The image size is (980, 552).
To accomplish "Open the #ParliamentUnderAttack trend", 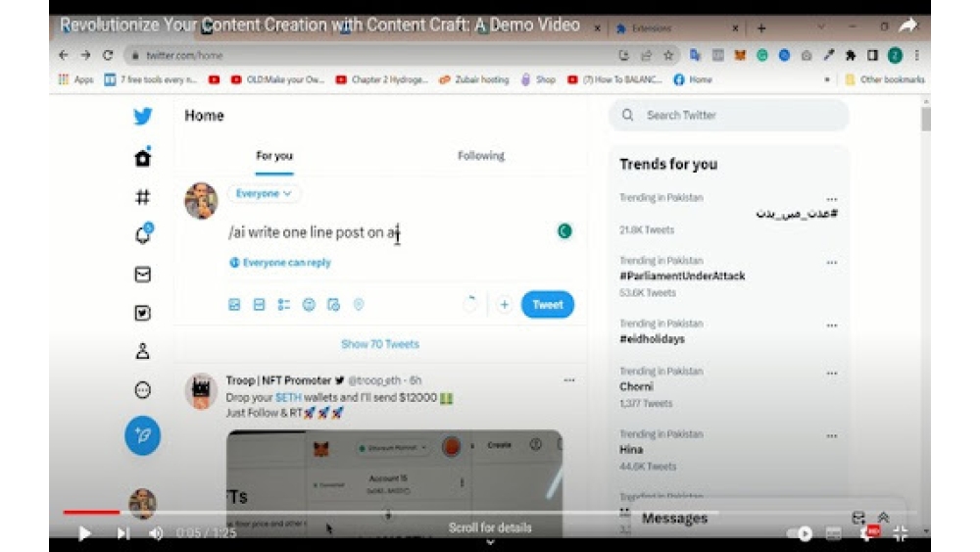I will tap(682, 276).
